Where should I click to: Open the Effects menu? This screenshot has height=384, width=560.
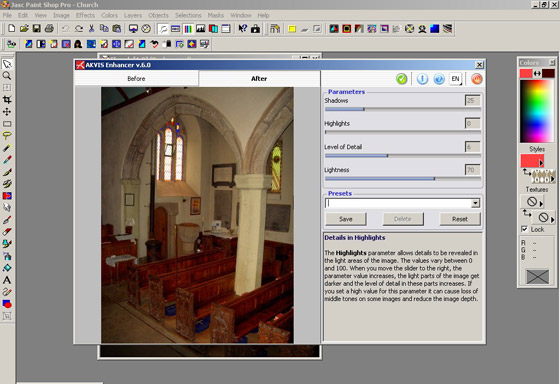(x=85, y=15)
